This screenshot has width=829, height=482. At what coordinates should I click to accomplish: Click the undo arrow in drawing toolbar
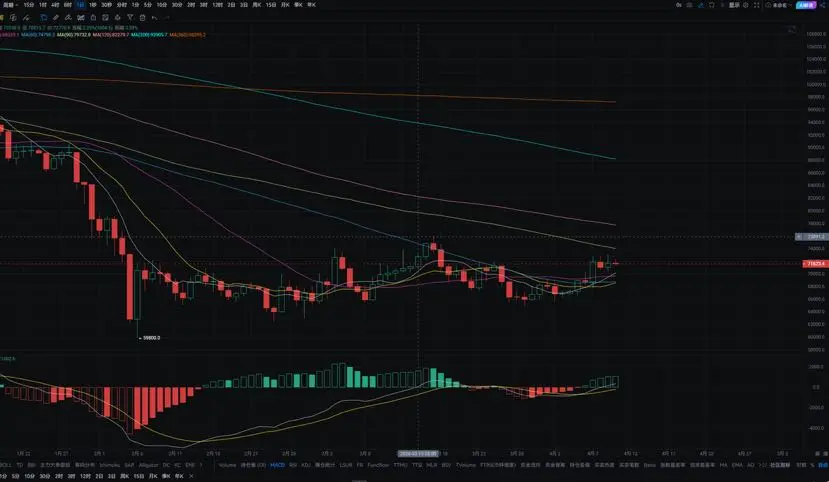click(154, 18)
